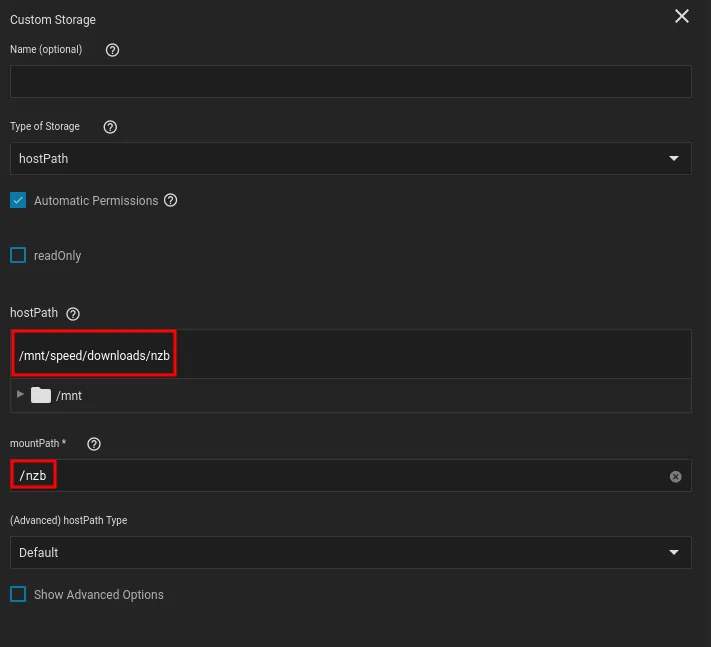Click the Custom Storage title text

click(53, 20)
